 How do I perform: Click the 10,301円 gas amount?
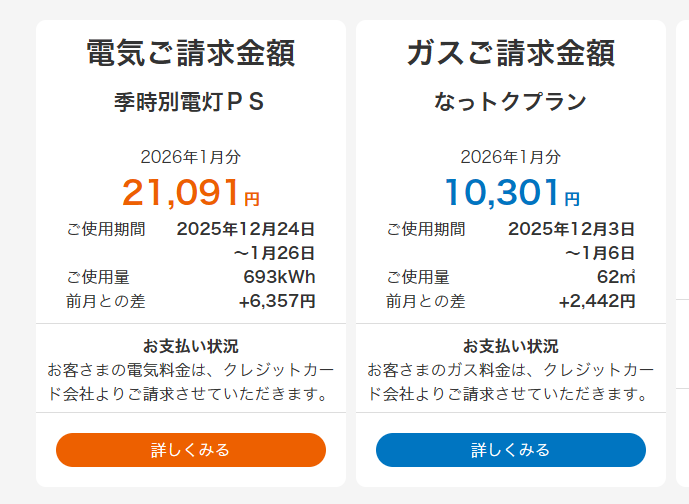coord(510,191)
